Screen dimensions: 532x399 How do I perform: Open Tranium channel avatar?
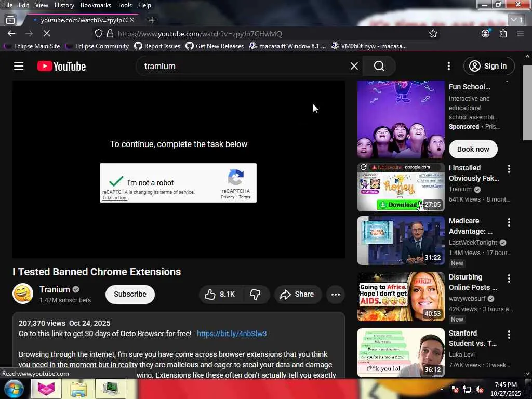click(x=23, y=294)
